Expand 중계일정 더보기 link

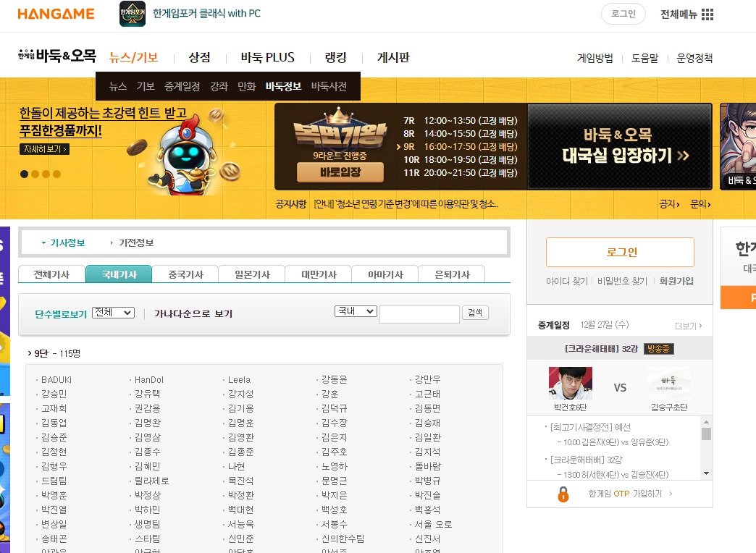[689, 326]
